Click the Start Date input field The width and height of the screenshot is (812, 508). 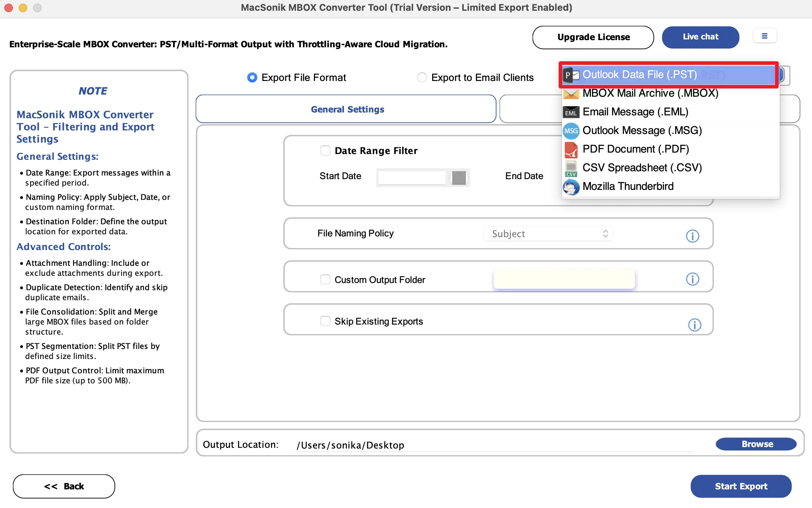coord(412,178)
